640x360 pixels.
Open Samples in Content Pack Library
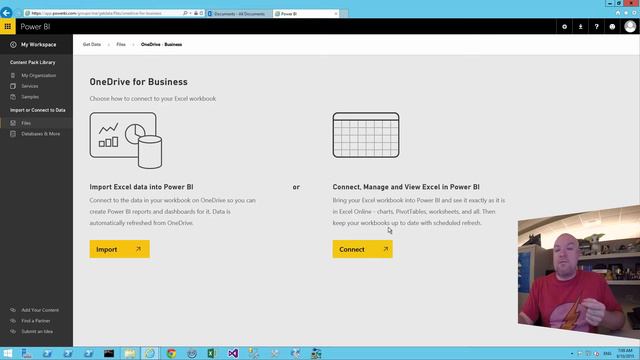[x=30, y=97]
